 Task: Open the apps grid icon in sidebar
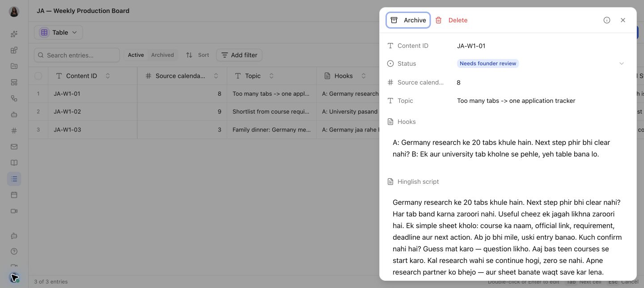coord(14,50)
